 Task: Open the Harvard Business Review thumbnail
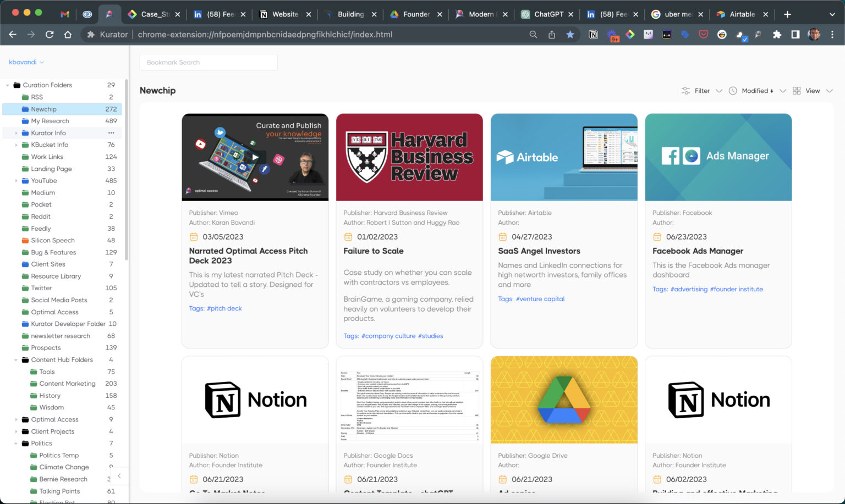pyautogui.click(x=409, y=157)
